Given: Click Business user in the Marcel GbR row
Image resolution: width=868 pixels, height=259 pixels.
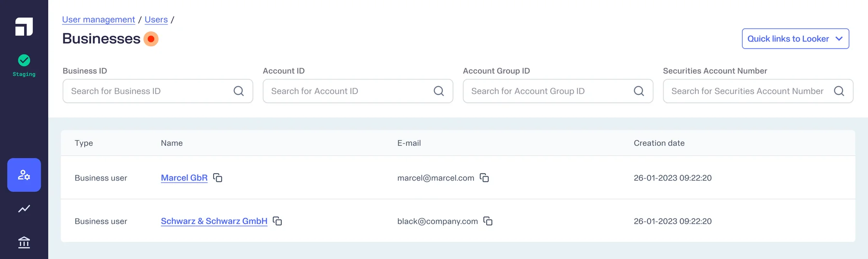Looking at the screenshot, I should (101, 178).
